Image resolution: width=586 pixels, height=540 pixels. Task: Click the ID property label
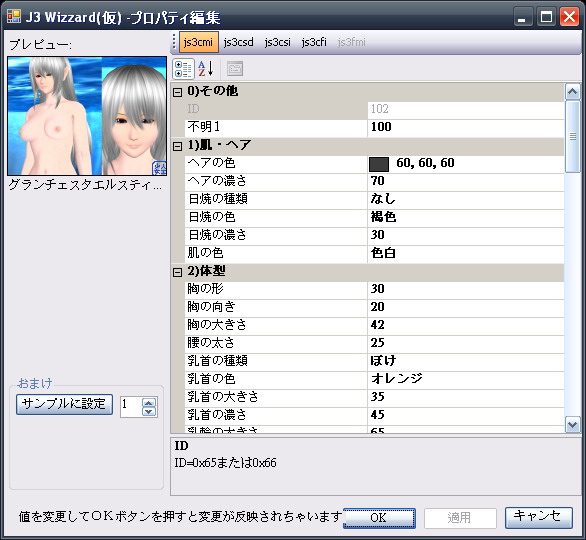[193, 109]
